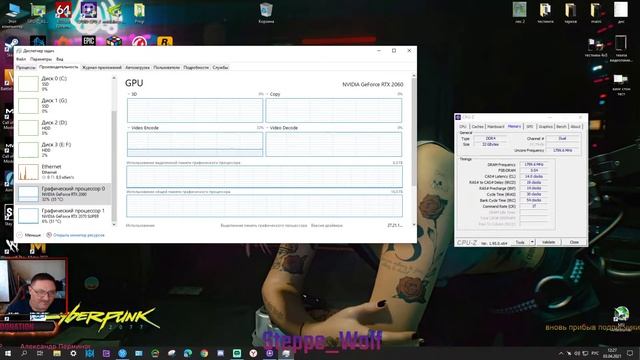Viewport: 640px width, 360px height.
Task: Select Диск 1 (G:) in performance list
Action: 63,106
